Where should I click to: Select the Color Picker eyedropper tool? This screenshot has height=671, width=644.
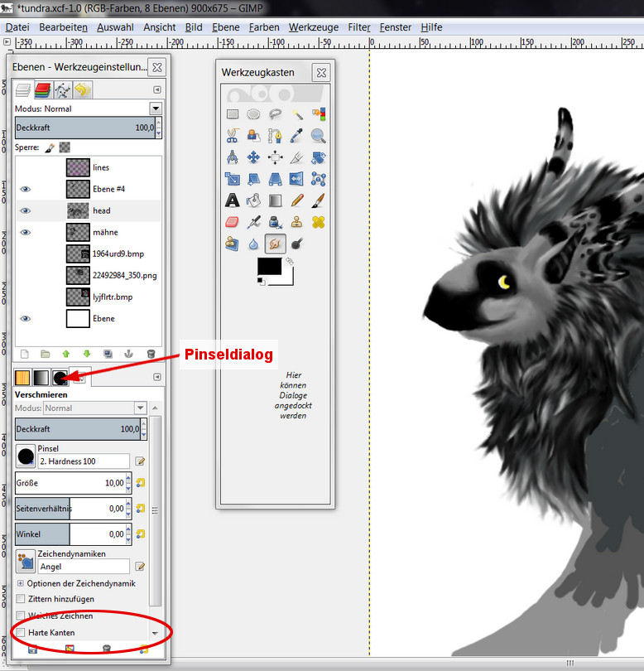(x=297, y=136)
